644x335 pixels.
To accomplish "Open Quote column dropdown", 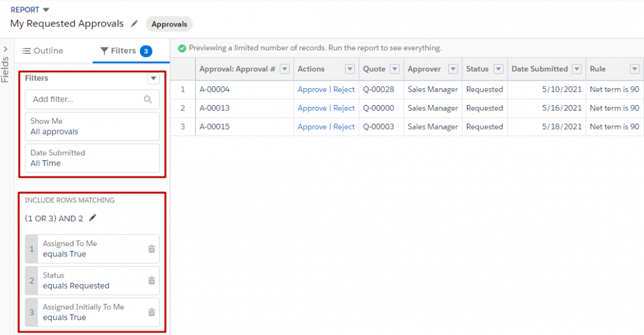I will pos(394,69).
